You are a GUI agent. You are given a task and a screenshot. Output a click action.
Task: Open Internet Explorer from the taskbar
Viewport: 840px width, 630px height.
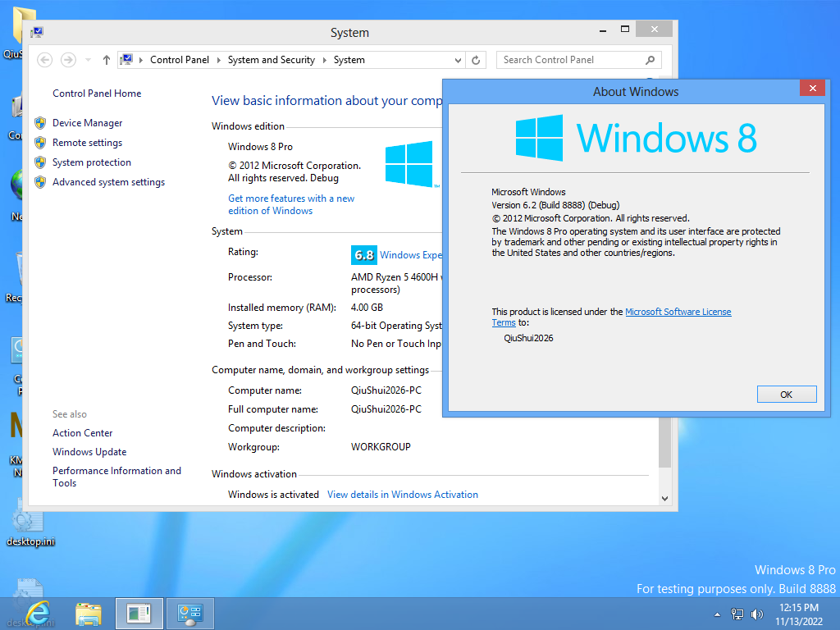click(39, 614)
